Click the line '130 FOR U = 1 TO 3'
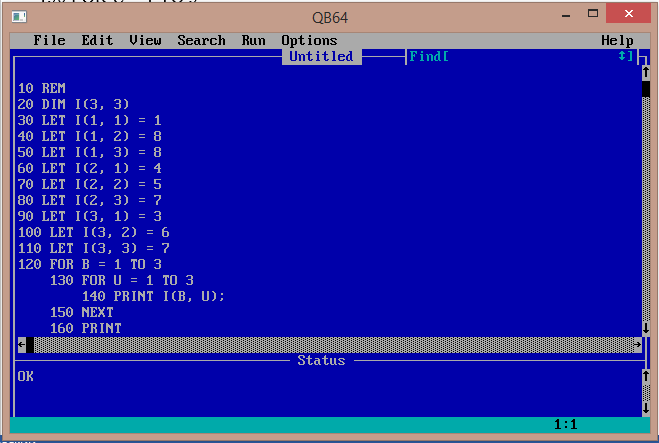 pos(122,280)
